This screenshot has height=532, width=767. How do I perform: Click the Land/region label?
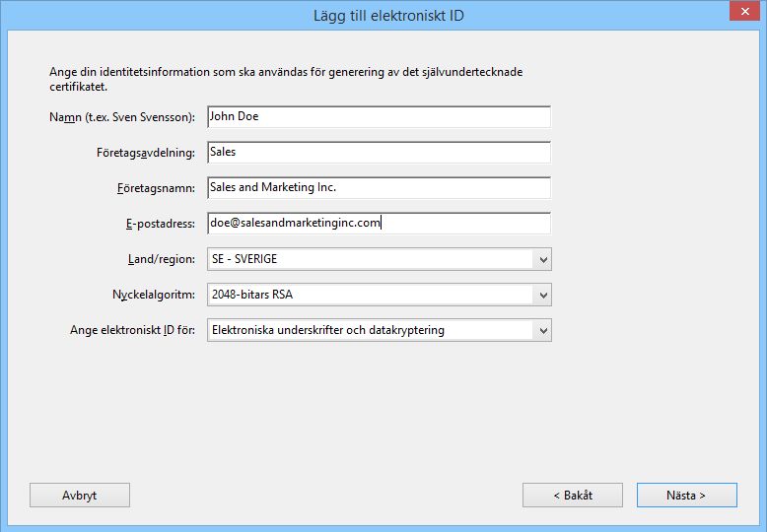click(162, 259)
